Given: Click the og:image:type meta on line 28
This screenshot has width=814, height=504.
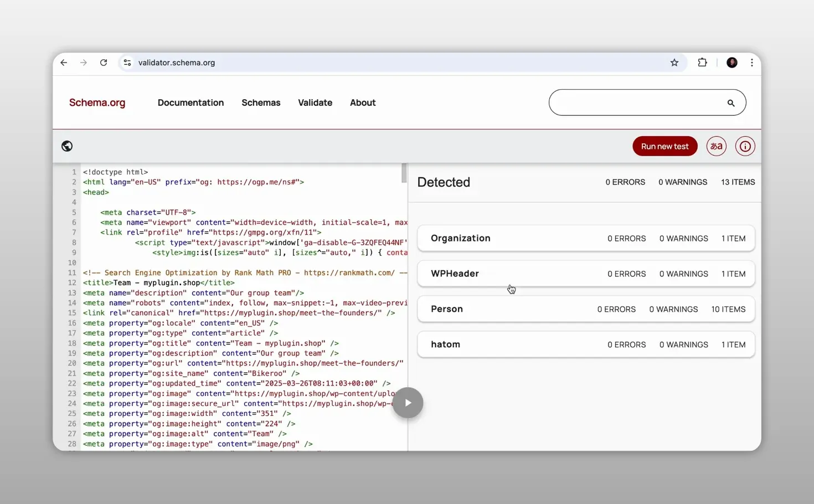Looking at the screenshot, I should pyautogui.click(x=198, y=444).
